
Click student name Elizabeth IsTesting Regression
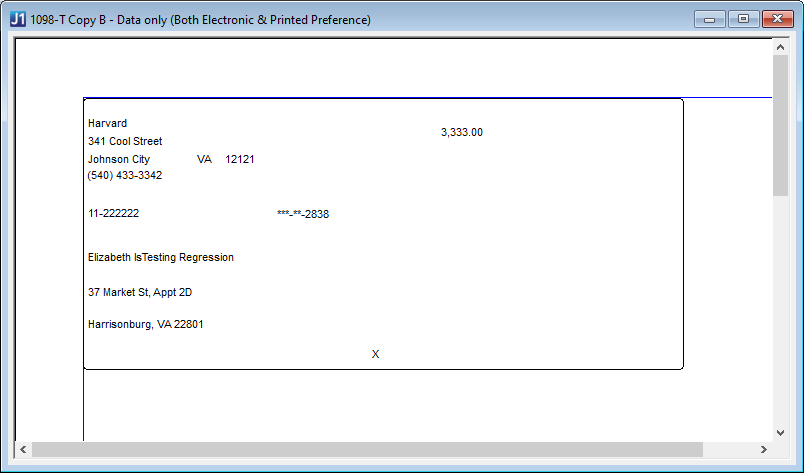click(x=160, y=257)
